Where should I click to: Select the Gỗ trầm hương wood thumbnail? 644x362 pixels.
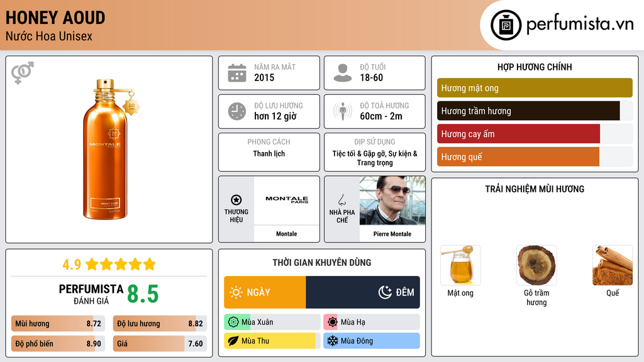tap(536, 265)
